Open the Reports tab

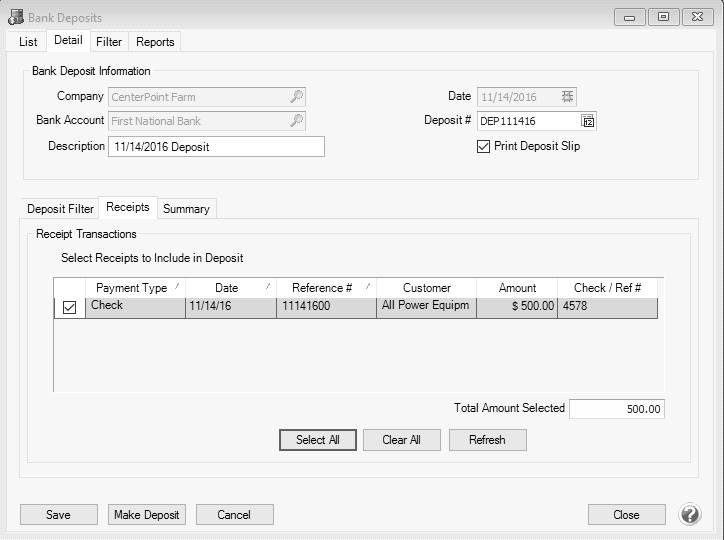tap(155, 42)
